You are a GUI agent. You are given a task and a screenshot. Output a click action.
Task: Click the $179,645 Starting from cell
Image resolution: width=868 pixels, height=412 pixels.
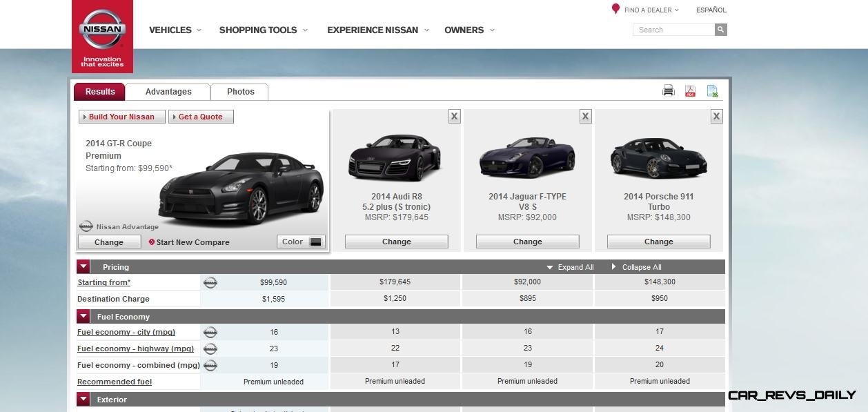coord(395,282)
